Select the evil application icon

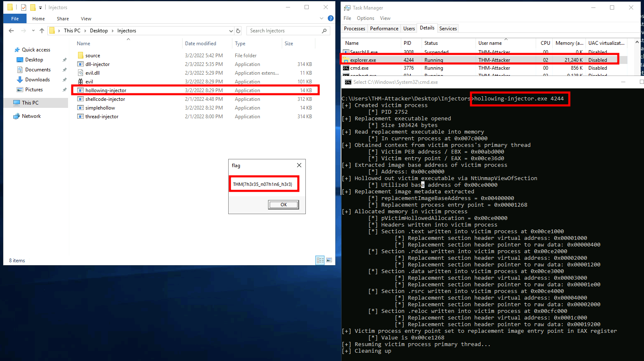point(80,82)
